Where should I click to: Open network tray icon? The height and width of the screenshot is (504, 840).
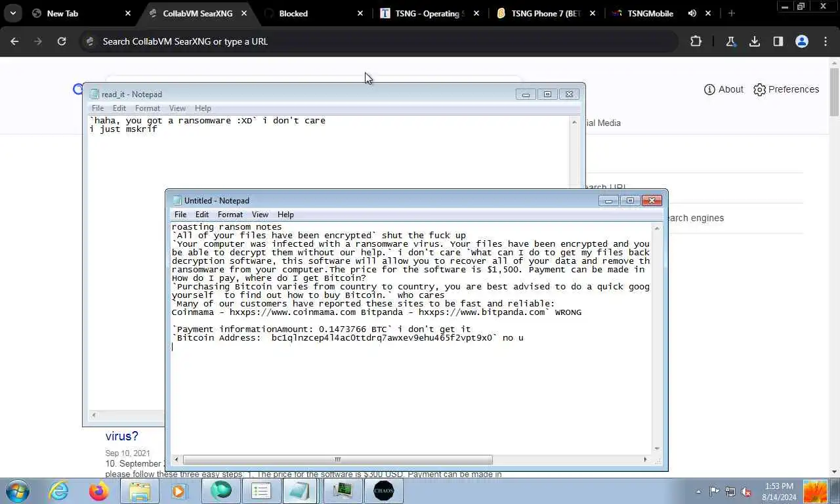730,492
